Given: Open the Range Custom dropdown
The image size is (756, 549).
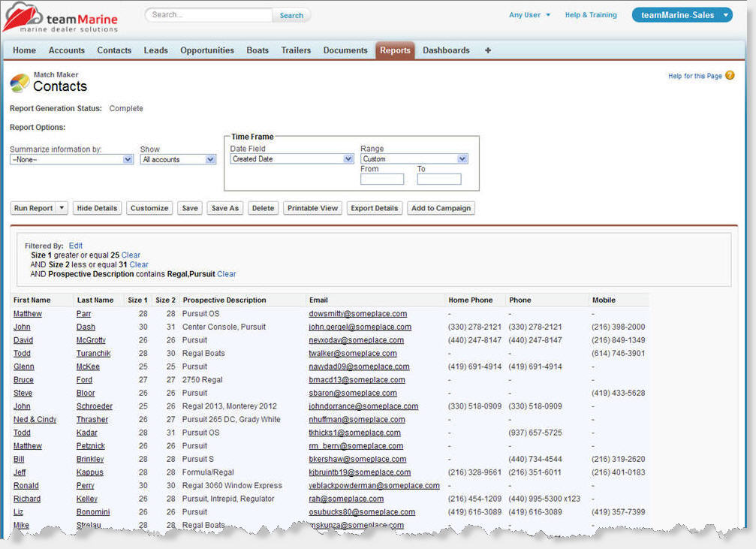Looking at the screenshot, I should pyautogui.click(x=414, y=159).
